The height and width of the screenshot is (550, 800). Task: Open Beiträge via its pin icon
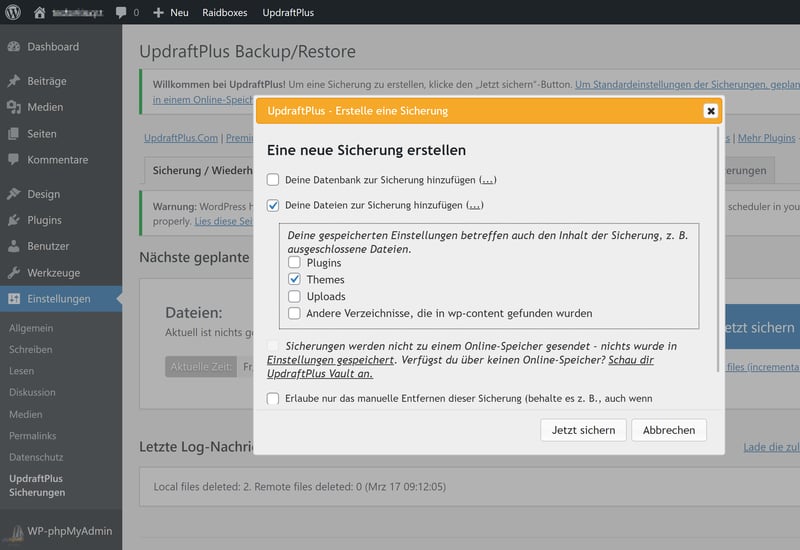[13, 81]
